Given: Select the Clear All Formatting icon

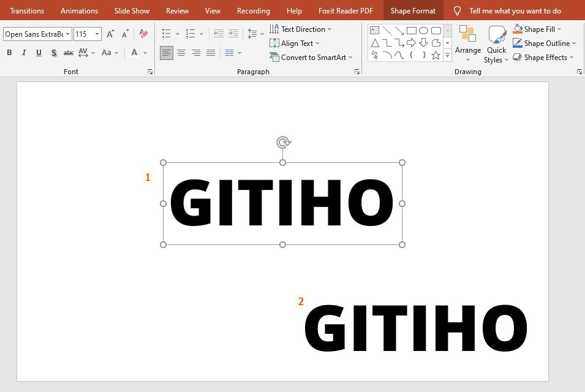Looking at the screenshot, I should pyautogui.click(x=143, y=34).
